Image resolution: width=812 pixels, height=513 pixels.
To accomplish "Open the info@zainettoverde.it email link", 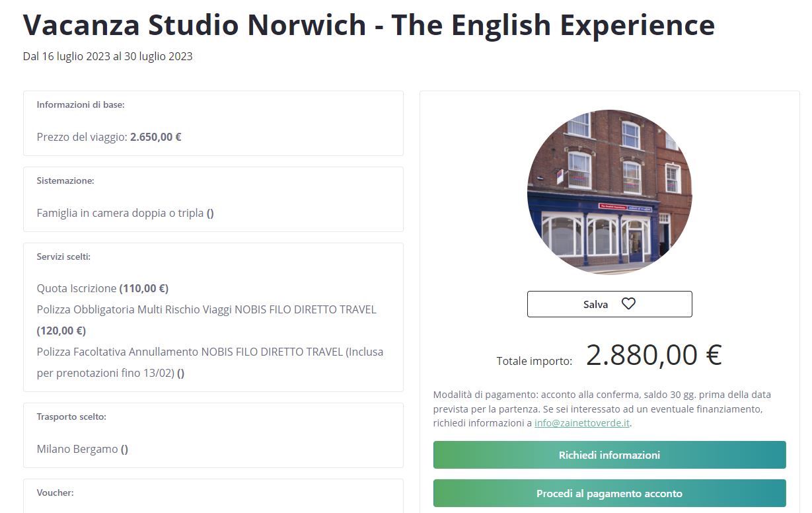I will [x=581, y=423].
